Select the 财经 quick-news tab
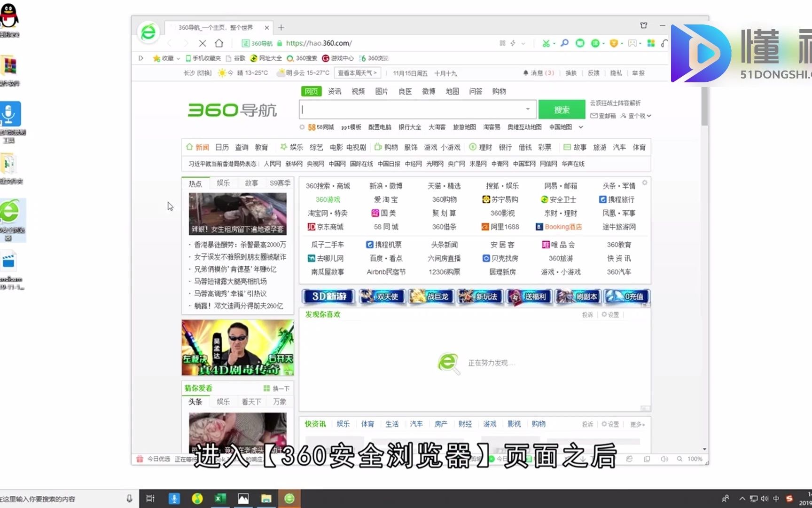 coord(465,424)
